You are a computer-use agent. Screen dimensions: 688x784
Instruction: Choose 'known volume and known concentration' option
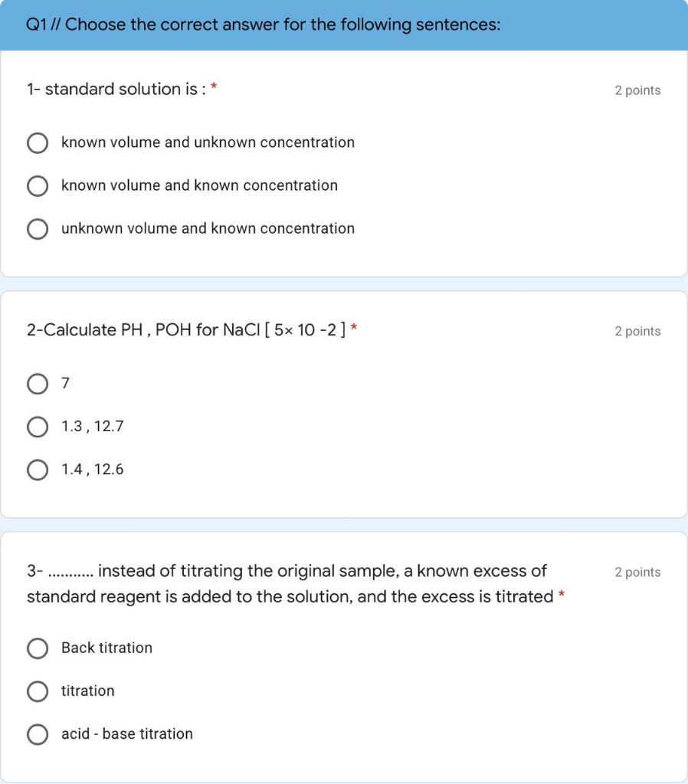pyautogui.click(x=38, y=186)
